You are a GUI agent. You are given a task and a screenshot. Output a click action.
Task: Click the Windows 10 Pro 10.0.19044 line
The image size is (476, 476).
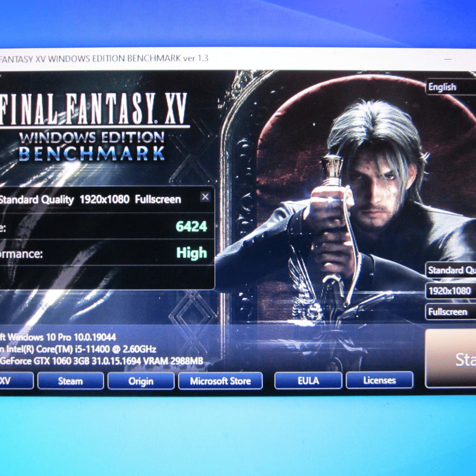pos(58,337)
